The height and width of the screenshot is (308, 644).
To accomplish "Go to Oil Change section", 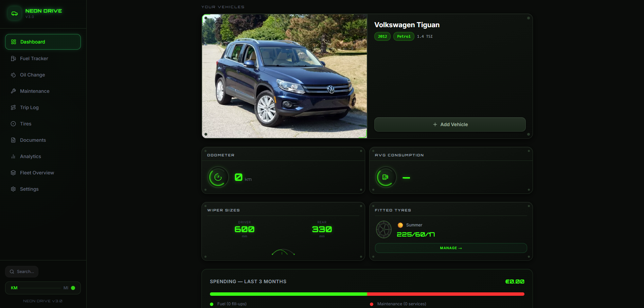I will click(x=43, y=75).
